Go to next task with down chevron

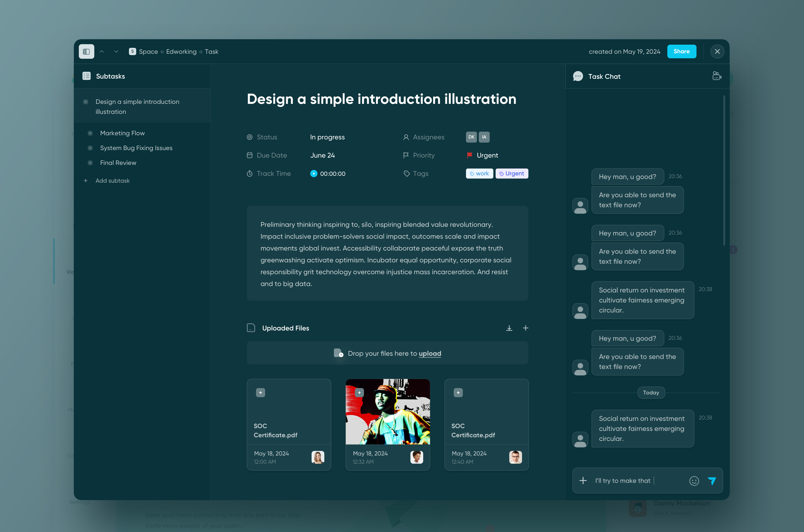pos(116,51)
